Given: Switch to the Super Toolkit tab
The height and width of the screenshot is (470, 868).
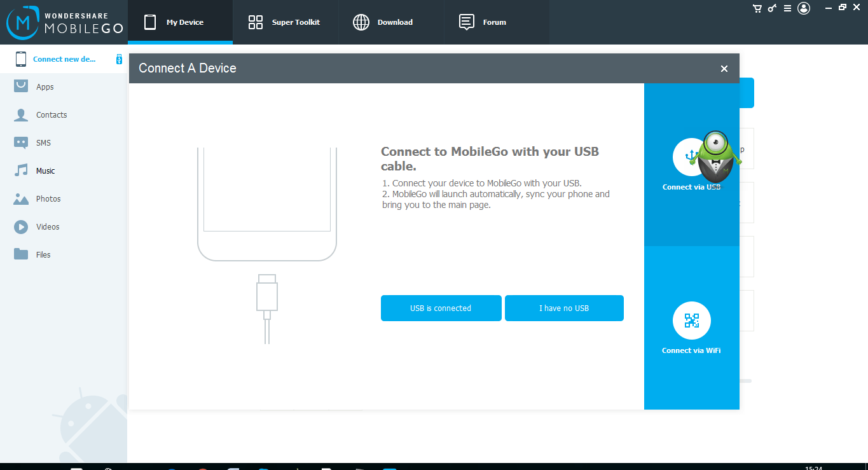Looking at the screenshot, I should point(285,22).
